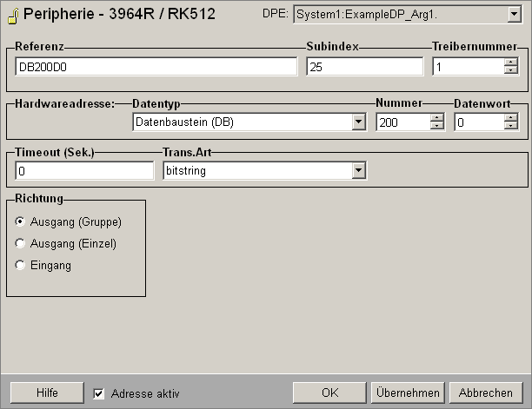Click the Subindex field showing 25

click(365, 67)
